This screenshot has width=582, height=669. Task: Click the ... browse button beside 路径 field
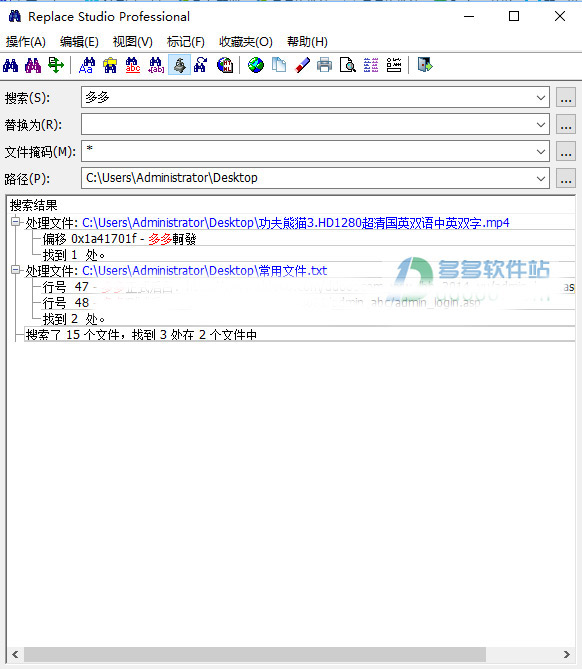pyautogui.click(x=566, y=178)
